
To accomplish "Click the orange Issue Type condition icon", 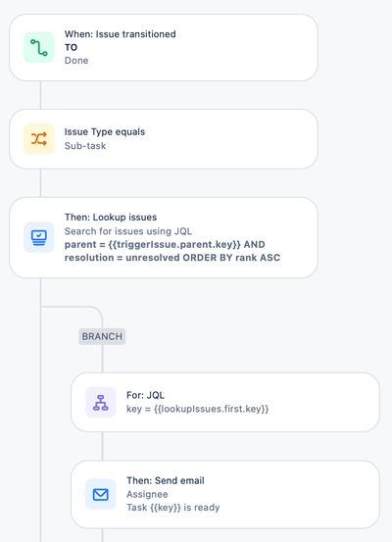I will click(39, 138).
